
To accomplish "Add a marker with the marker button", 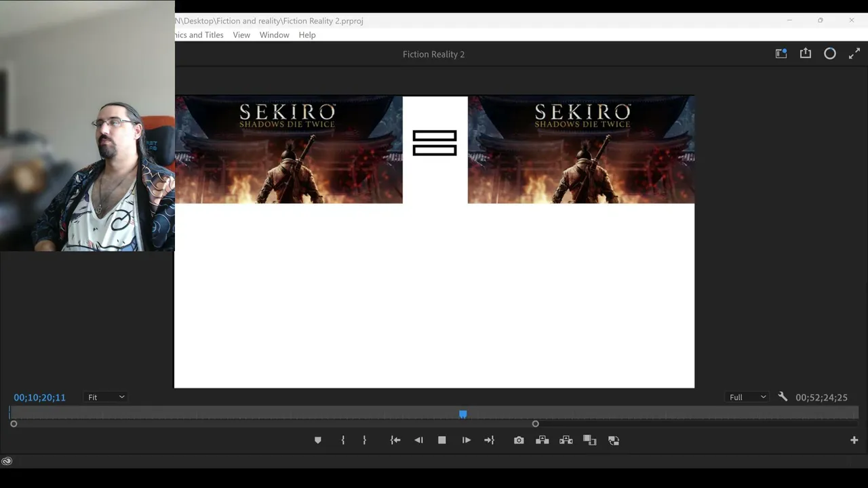I will [x=317, y=441].
